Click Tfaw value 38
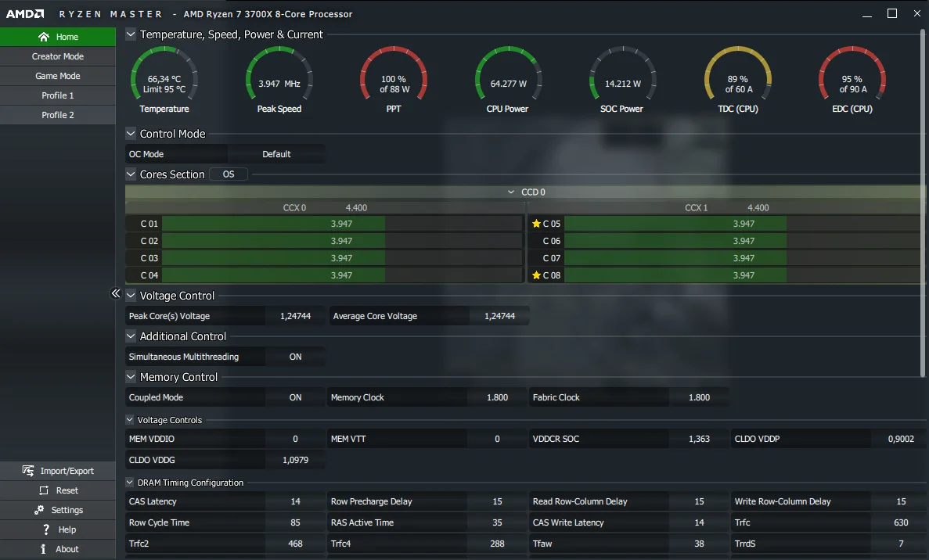The image size is (929, 560). click(699, 544)
